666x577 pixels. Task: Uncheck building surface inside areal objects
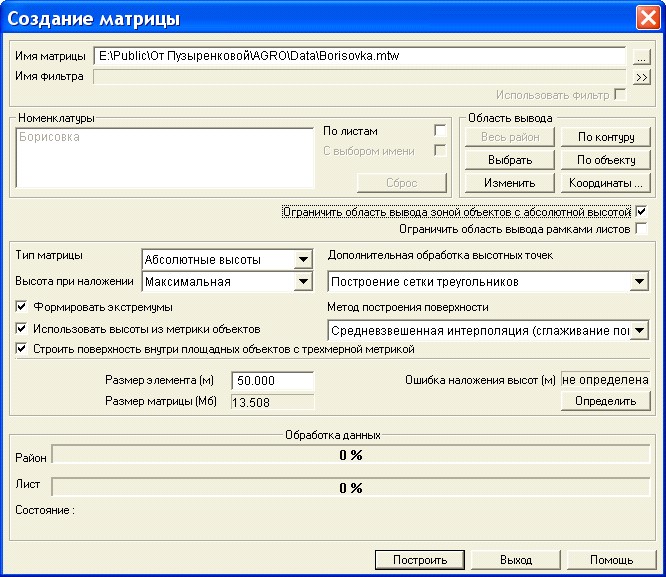(22, 349)
